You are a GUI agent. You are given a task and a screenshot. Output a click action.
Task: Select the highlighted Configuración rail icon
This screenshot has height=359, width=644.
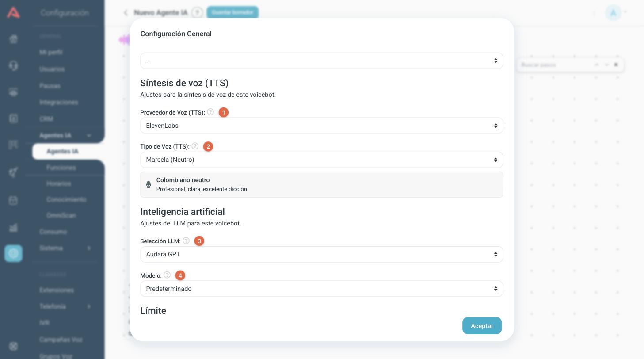(13, 253)
